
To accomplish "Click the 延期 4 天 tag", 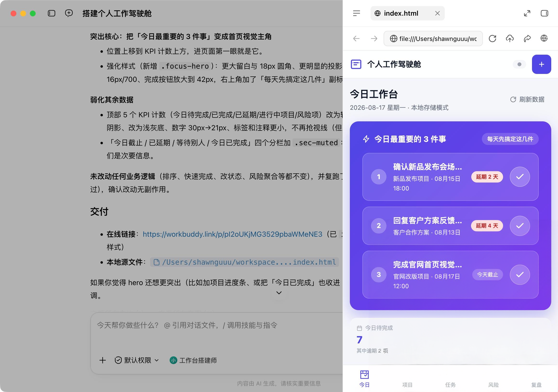I will coord(487,226).
